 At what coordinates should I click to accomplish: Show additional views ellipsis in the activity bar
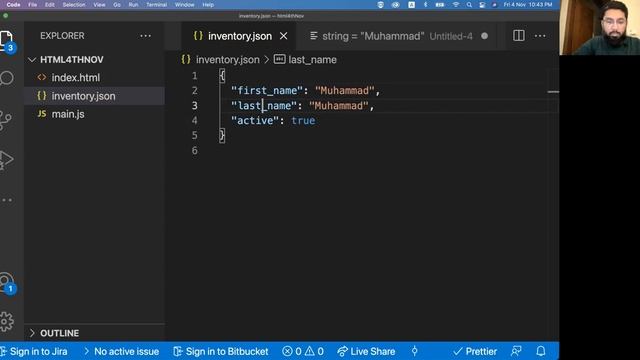click(7, 200)
